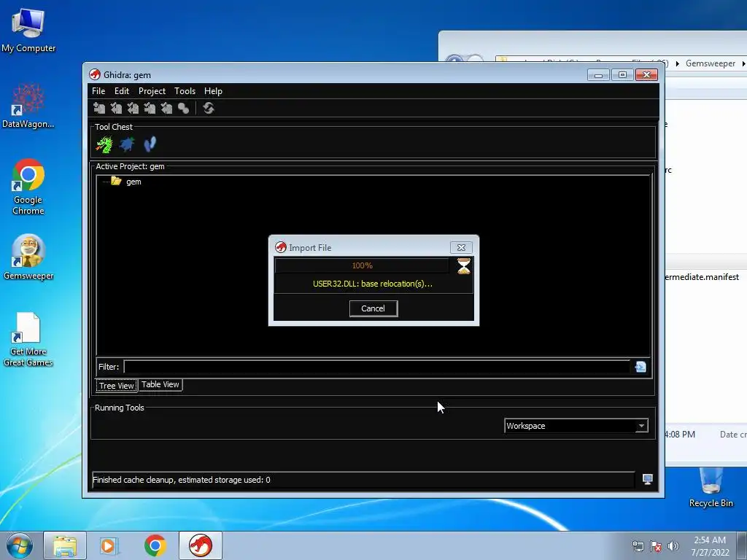Open the File menu
747x560 pixels.
[x=98, y=91]
